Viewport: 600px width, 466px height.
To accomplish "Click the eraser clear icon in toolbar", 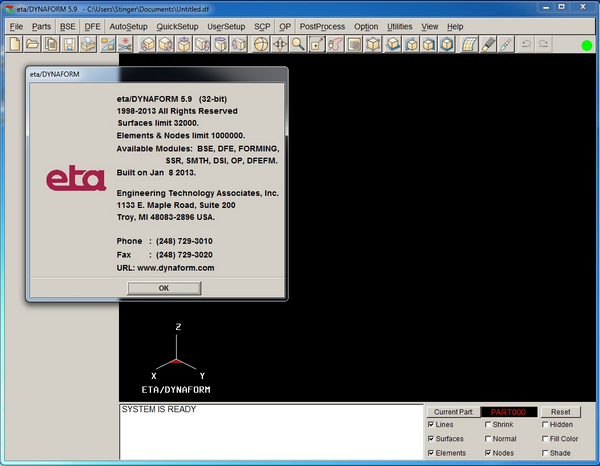I will (x=487, y=44).
